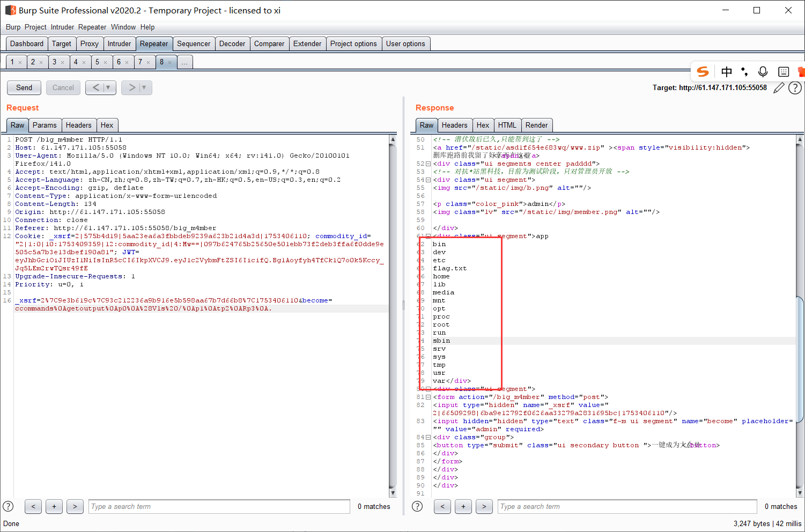This screenshot has width=805, height=532.
Task: Collapse the div on response line 84
Action: click(x=428, y=437)
